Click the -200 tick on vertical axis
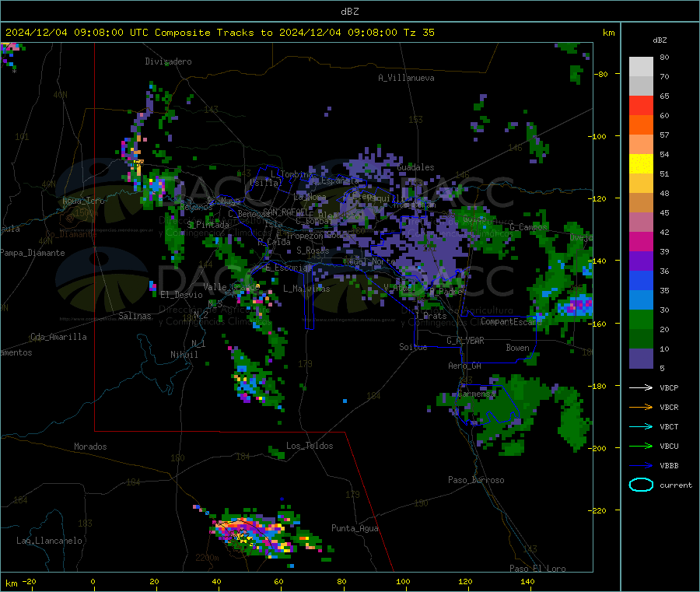This screenshot has height=592, width=700. click(x=599, y=448)
